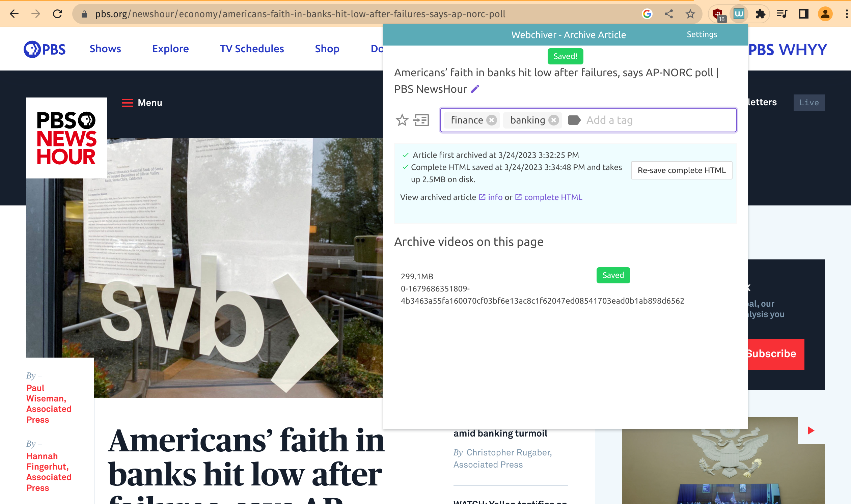Open the Extensions puzzle-piece menu

coord(760,14)
